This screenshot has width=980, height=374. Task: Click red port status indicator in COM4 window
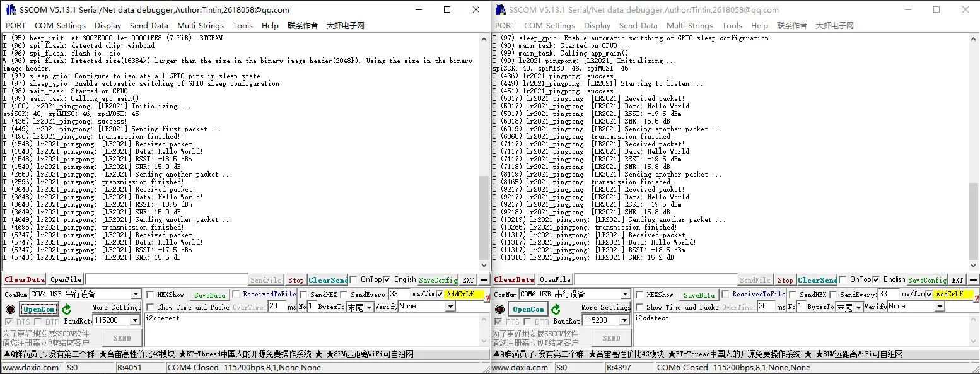pos(10,309)
